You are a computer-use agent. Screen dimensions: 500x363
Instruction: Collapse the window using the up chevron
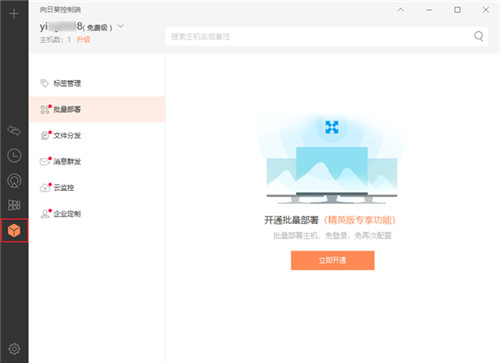coord(401,10)
